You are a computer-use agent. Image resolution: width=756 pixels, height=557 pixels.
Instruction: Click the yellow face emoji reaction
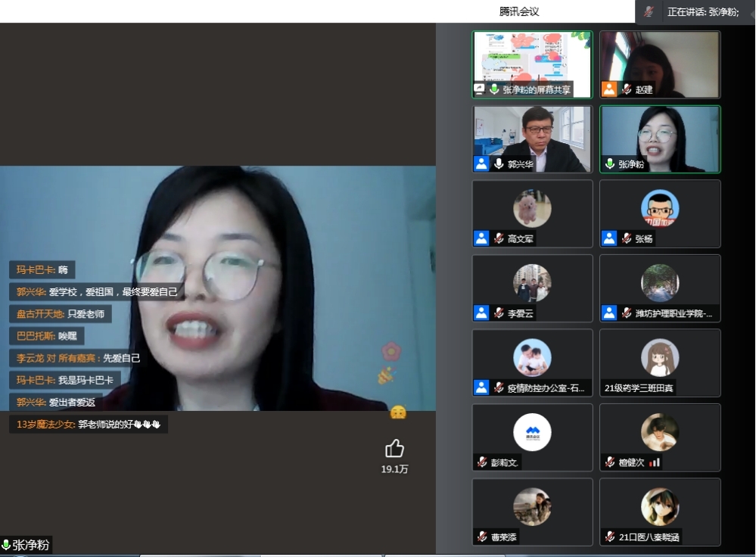click(398, 412)
